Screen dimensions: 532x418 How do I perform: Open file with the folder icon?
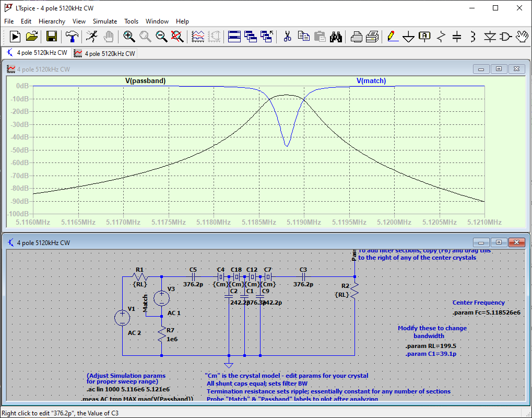[32, 37]
